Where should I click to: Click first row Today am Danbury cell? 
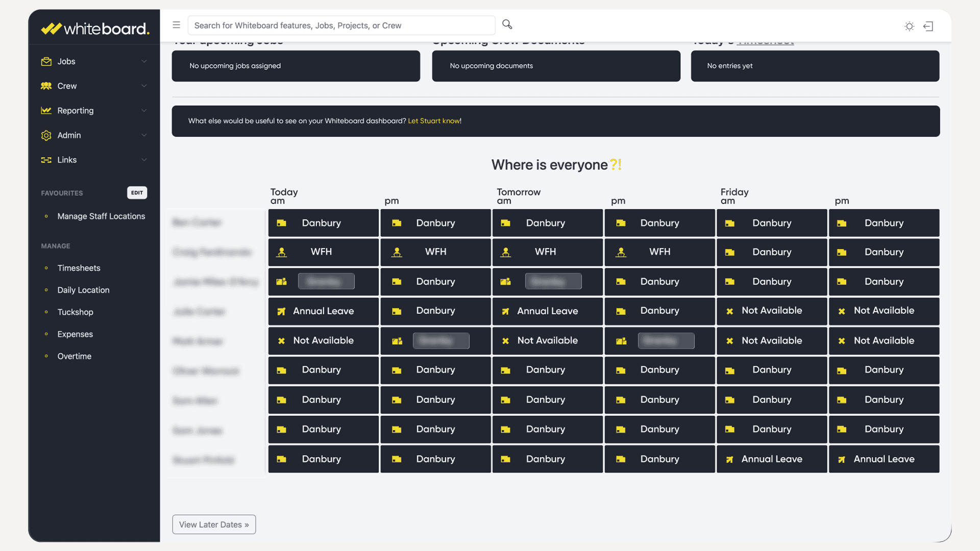point(323,223)
